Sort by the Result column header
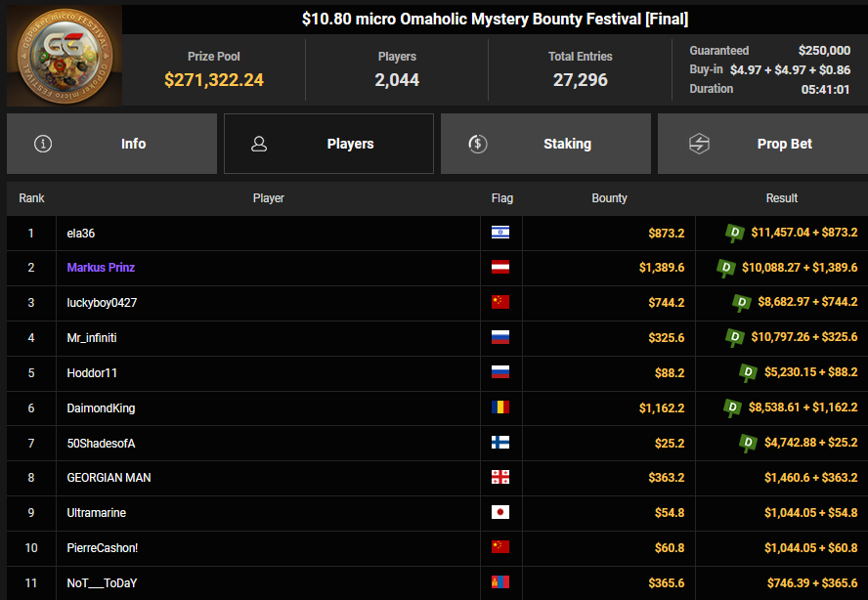The height and width of the screenshot is (600, 868). [781, 198]
